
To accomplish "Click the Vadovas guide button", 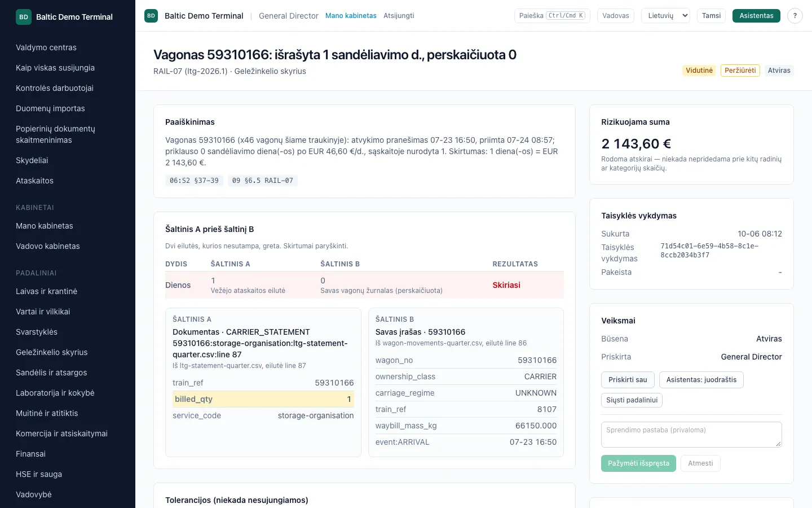I will point(615,16).
